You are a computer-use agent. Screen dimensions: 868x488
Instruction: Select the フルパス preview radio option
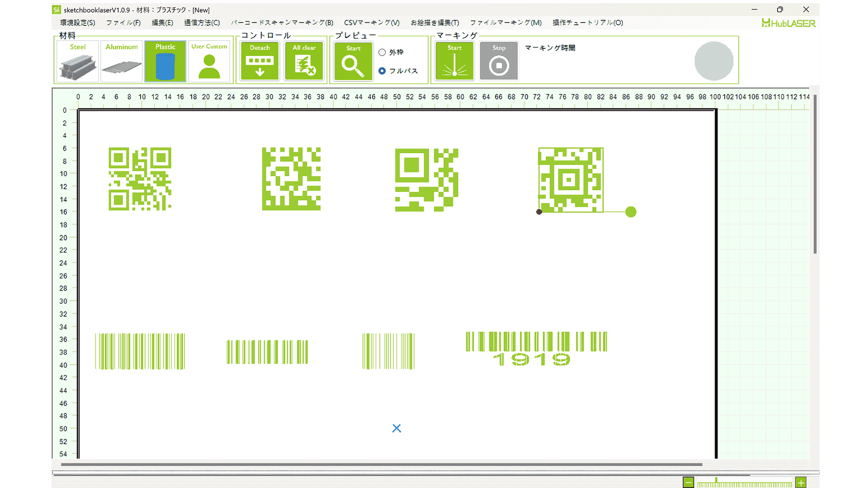click(x=398, y=71)
